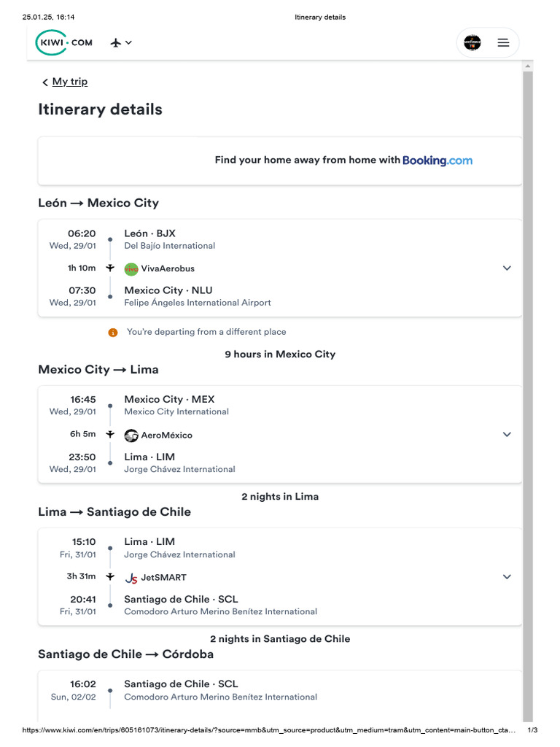The height and width of the screenshot is (747, 560).
Task: Open the Booking.com banner
Action: coord(280,160)
